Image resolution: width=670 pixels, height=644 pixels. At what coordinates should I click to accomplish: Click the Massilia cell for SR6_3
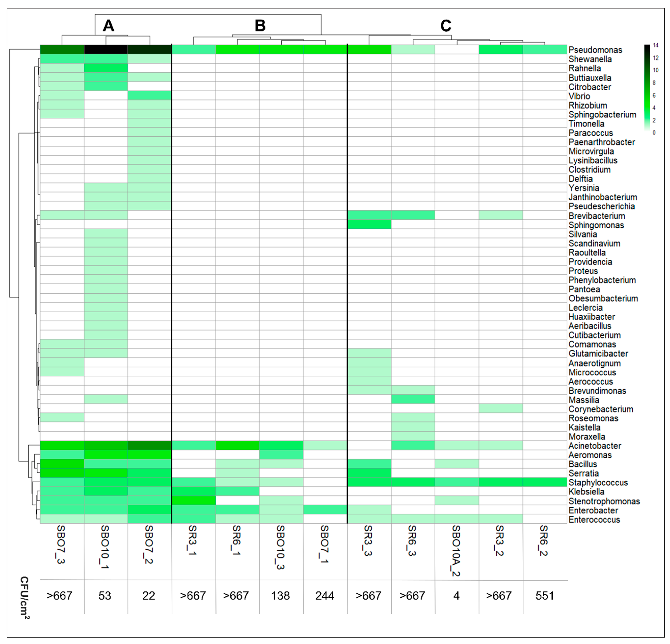[x=413, y=399]
